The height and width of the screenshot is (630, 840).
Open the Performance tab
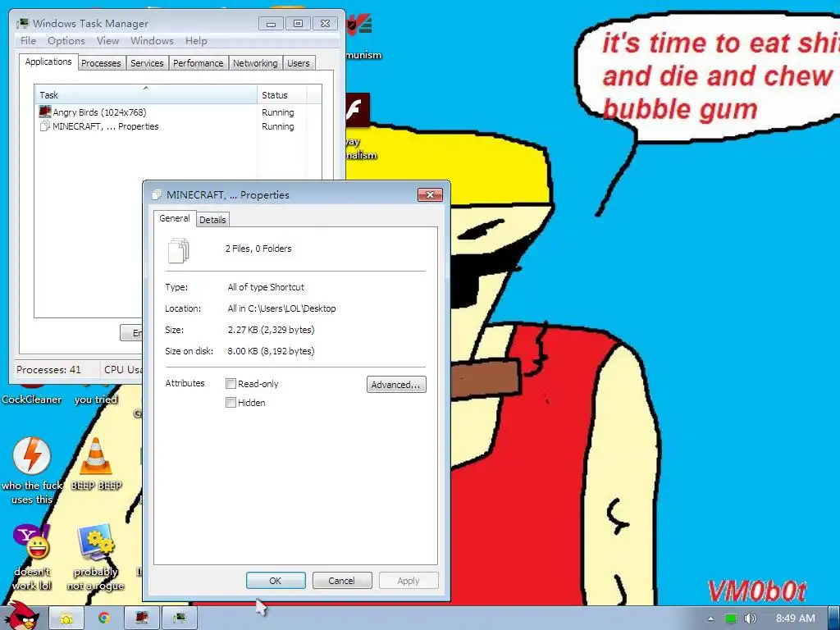[199, 63]
